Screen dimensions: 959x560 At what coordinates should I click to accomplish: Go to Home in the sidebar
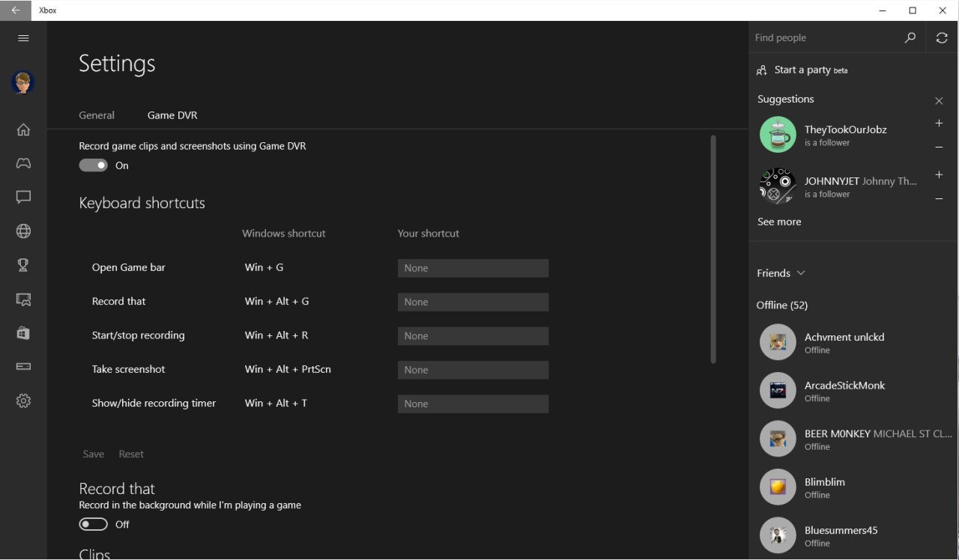coord(23,130)
